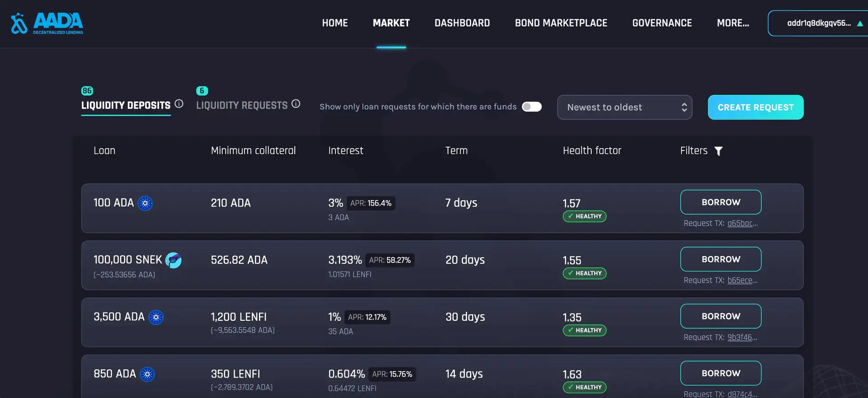
Task: Open the MORE... navigation menu
Action: (733, 23)
